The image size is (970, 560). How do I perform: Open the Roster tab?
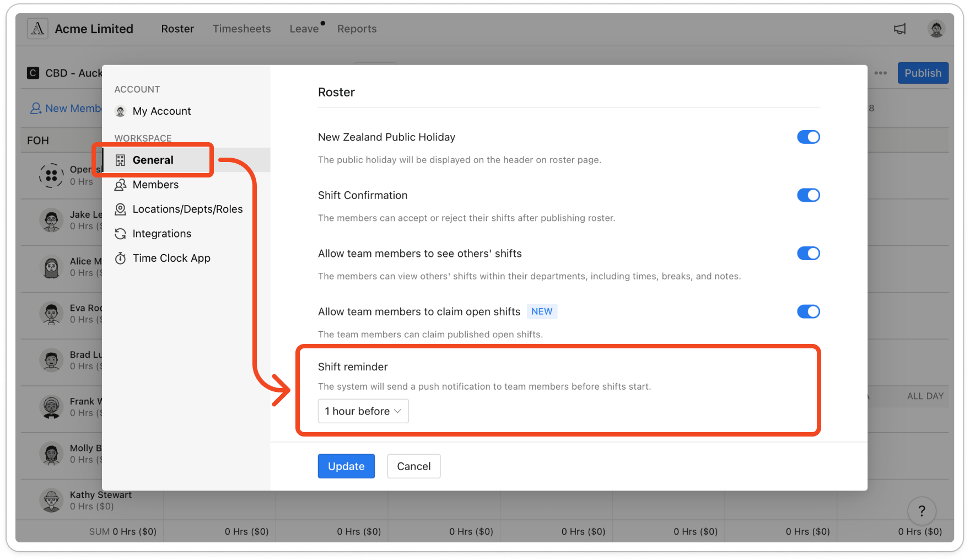tap(177, 29)
